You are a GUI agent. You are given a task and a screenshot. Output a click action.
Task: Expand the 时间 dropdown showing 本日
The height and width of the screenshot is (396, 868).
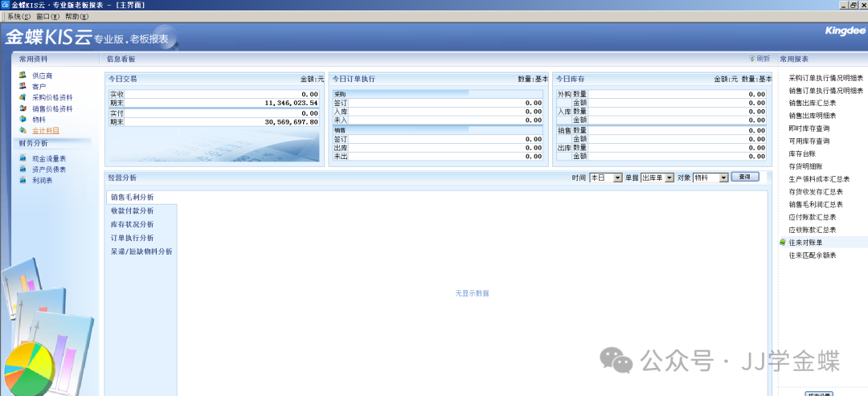(617, 178)
